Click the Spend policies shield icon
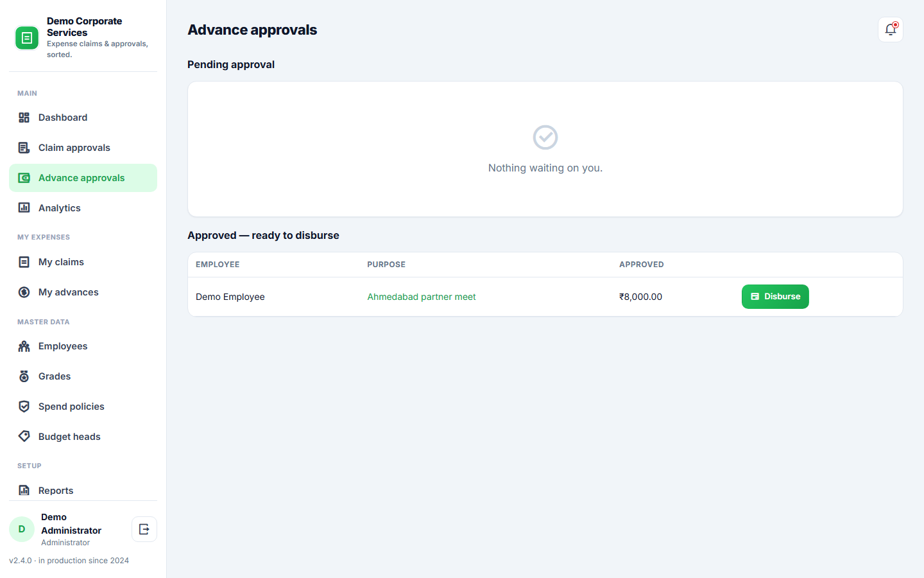The width and height of the screenshot is (924, 578). click(x=24, y=407)
